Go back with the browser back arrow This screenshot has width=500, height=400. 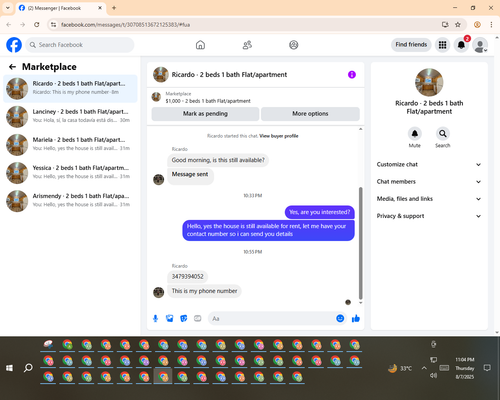click(x=9, y=25)
